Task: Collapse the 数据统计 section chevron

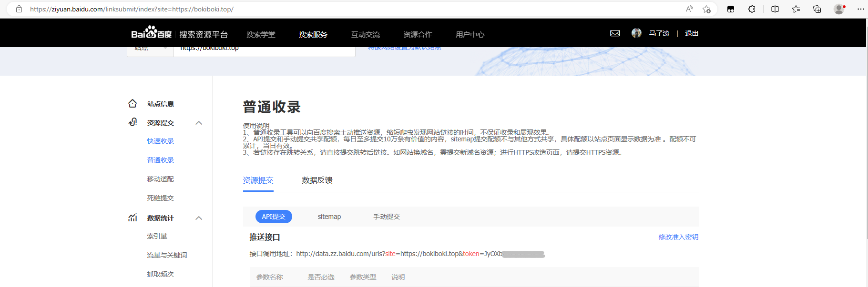Action: pyautogui.click(x=199, y=218)
